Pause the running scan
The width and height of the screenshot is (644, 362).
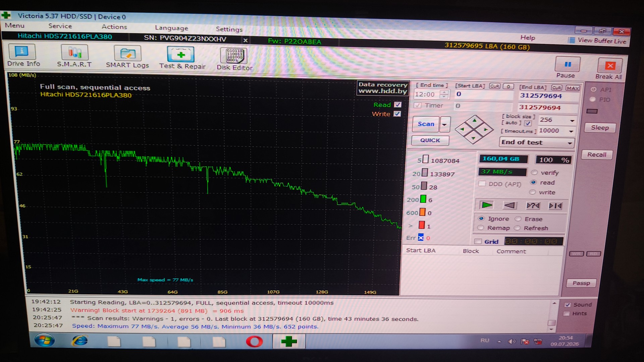(567, 67)
